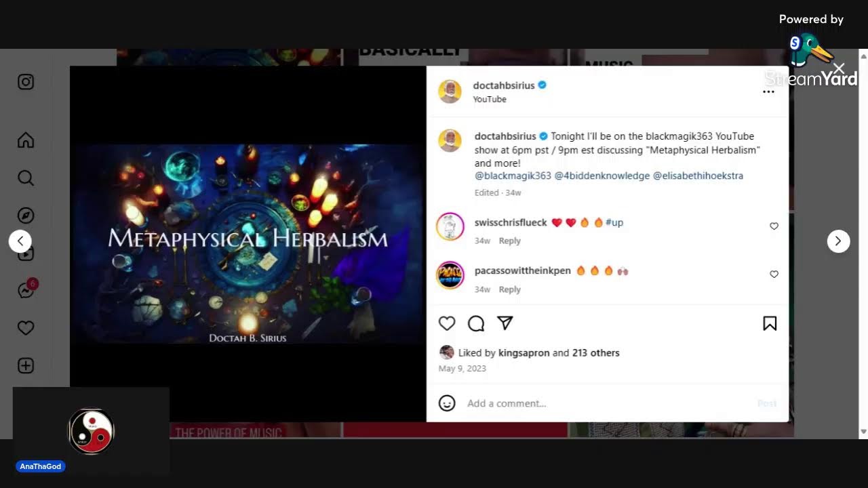Open the #up hashtag

614,222
